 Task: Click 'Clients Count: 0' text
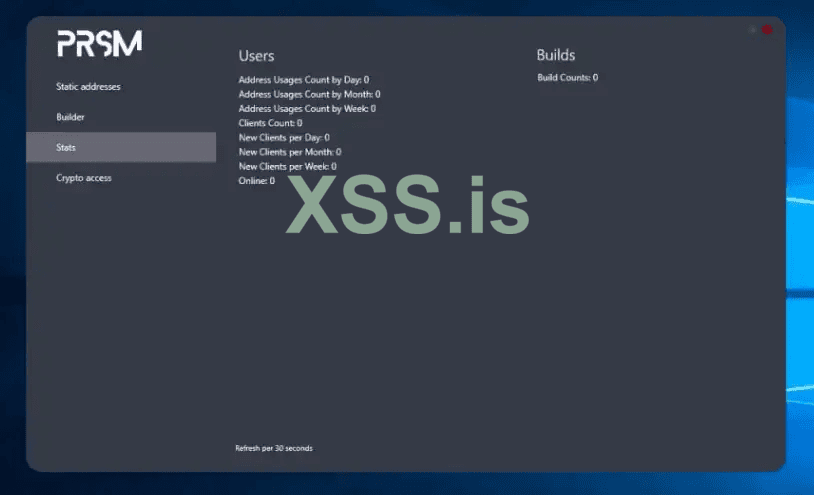(270, 123)
